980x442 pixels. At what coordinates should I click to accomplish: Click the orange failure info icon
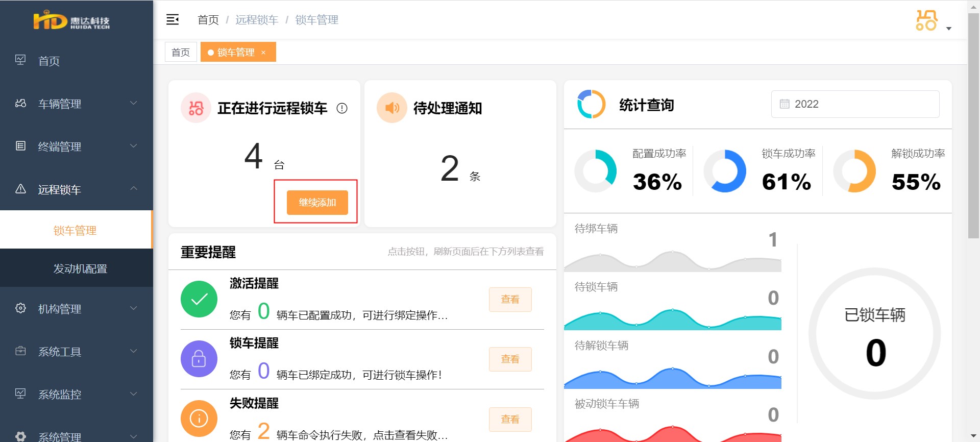(199, 419)
